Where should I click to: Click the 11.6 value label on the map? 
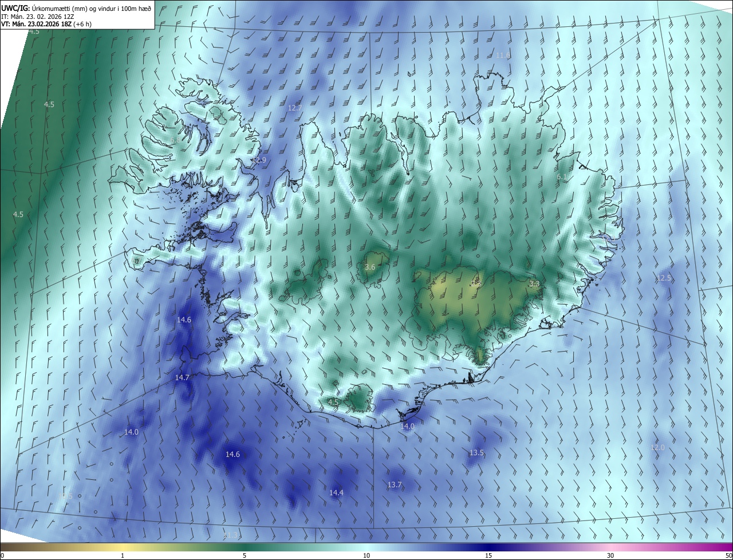tap(503, 55)
